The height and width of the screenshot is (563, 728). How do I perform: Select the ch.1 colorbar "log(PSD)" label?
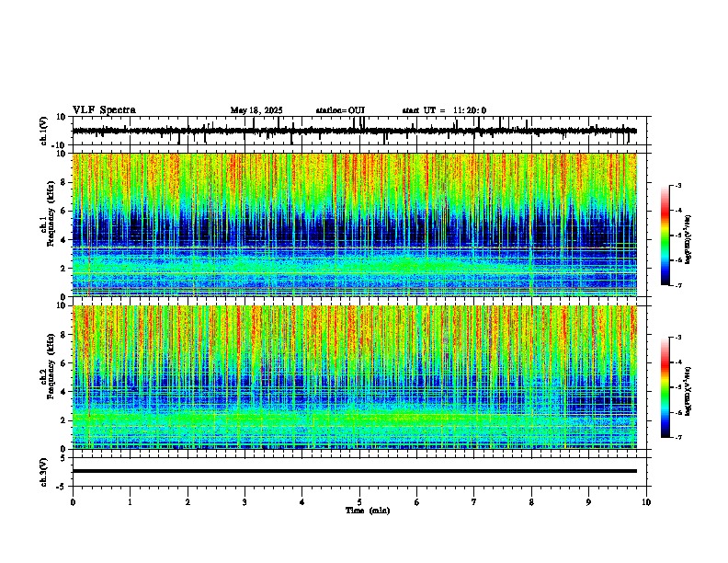pyautogui.click(x=688, y=240)
